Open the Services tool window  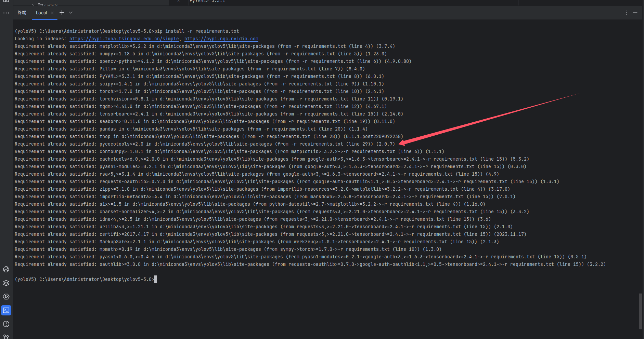tap(6, 283)
